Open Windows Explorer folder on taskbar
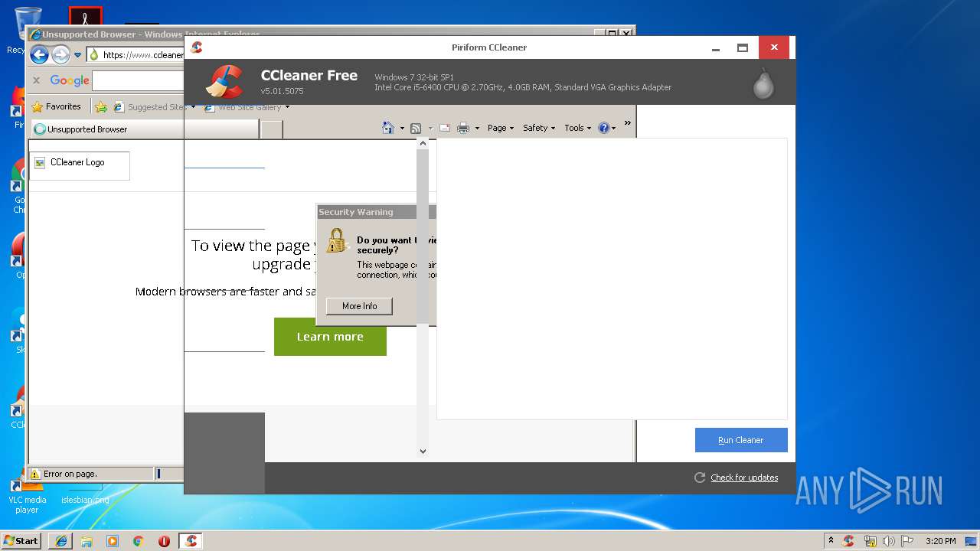The width and height of the screenshot is (980, 551). point(87,541)
